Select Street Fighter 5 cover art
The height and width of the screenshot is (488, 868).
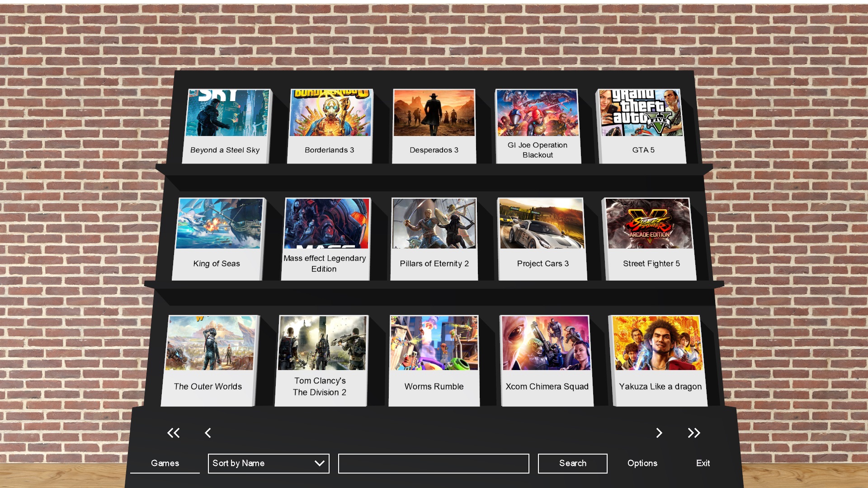[x=649, y=223]
